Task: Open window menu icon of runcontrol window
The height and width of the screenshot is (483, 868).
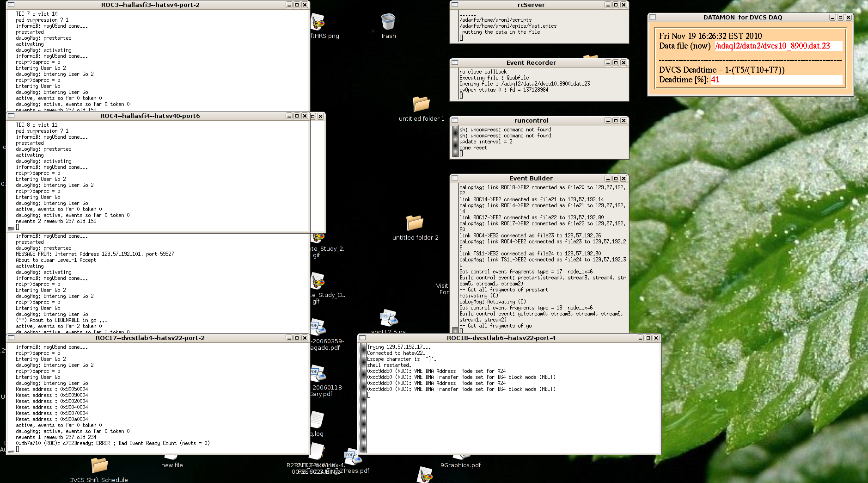Action: 455,120
